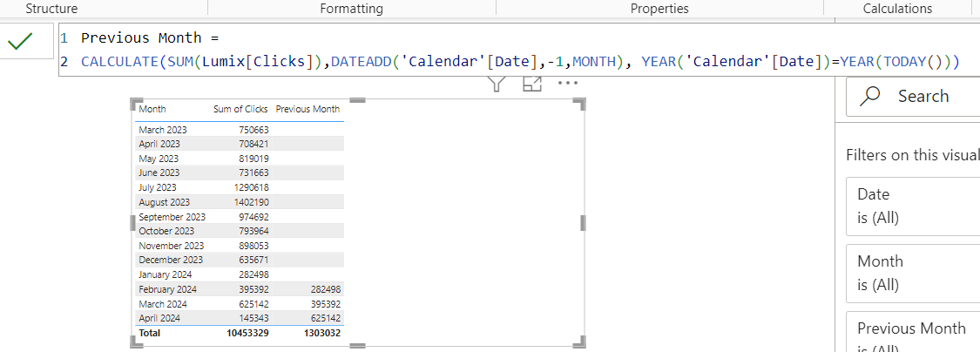This screenshot has height=352, width=980.
Task: Commit the formula with the green checkmark
Action: pyautogui.click(x=21, y=42)
